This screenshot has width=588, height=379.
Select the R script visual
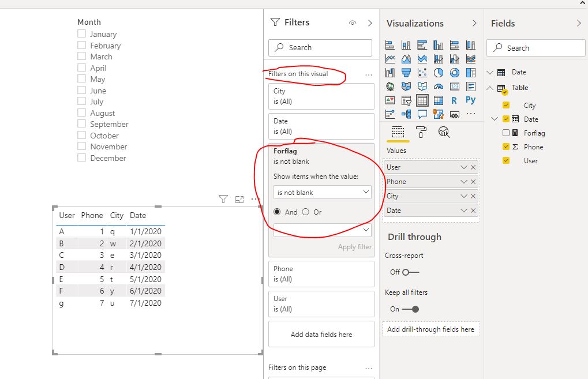pos(455,100)
